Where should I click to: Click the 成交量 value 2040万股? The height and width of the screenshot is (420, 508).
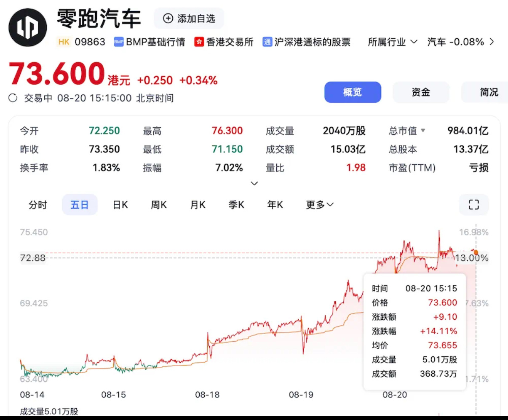(344, 131)
